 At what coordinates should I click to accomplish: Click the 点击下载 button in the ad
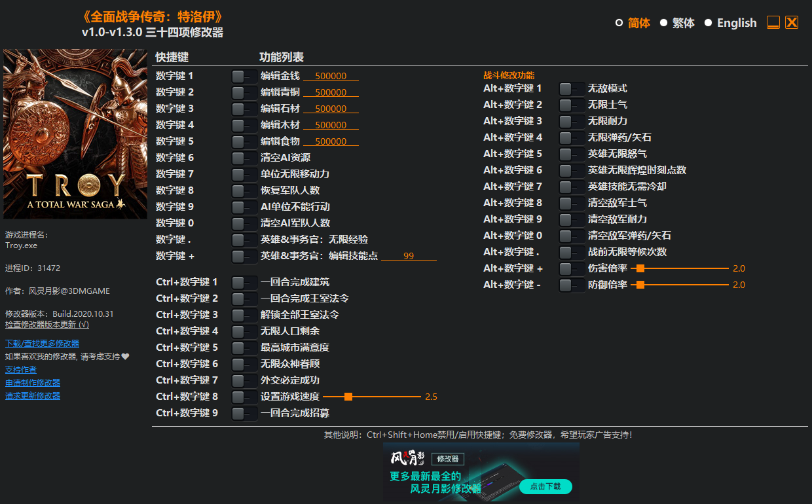pyautogui.click(x=545, y=487)
